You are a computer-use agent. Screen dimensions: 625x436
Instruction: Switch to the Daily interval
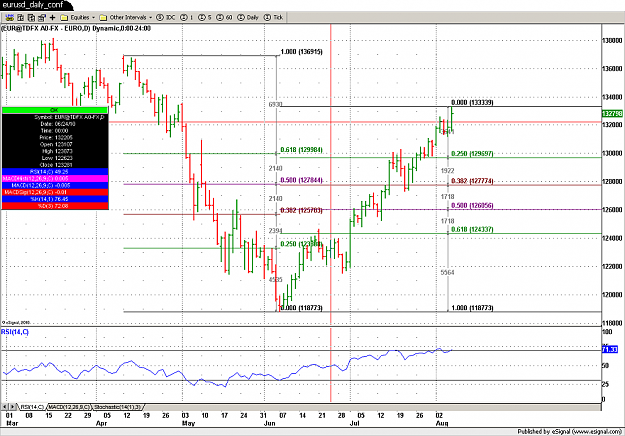[248, 18]
